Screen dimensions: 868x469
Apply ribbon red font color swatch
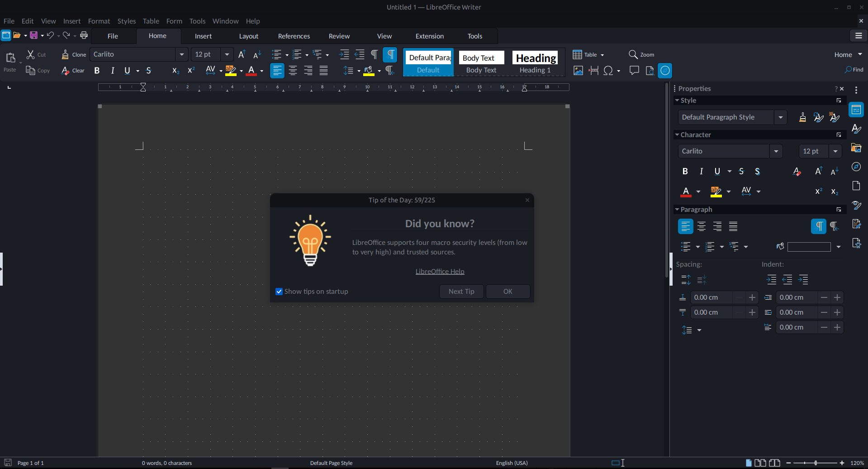pos(251,71)
